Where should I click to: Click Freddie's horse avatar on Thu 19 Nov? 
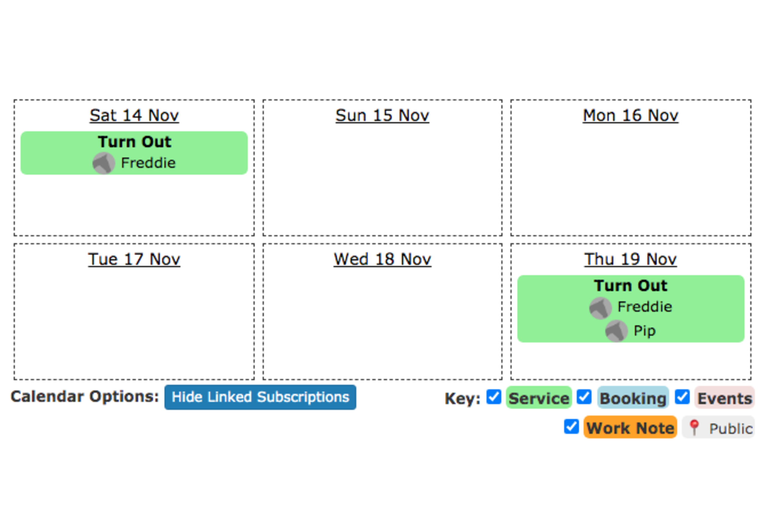(x=600, y=308)
